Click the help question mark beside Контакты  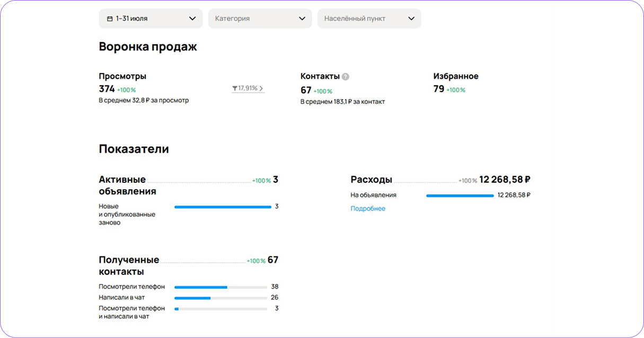click(346, 76)
